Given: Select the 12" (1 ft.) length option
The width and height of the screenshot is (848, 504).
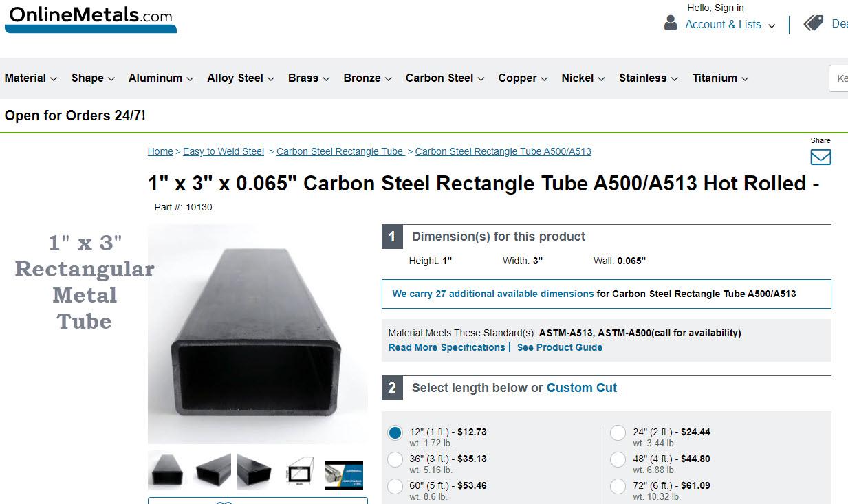Looking at the screenshot, I should click(x=395, y=432).
